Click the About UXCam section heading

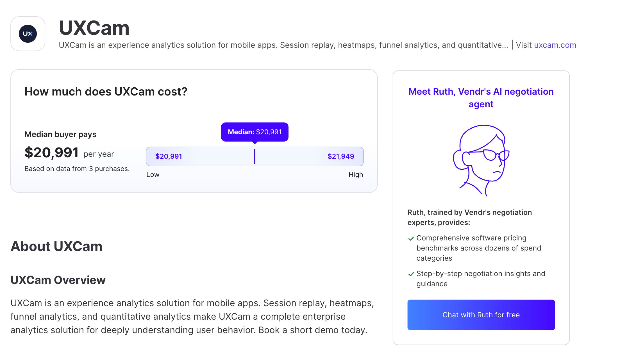56,246
